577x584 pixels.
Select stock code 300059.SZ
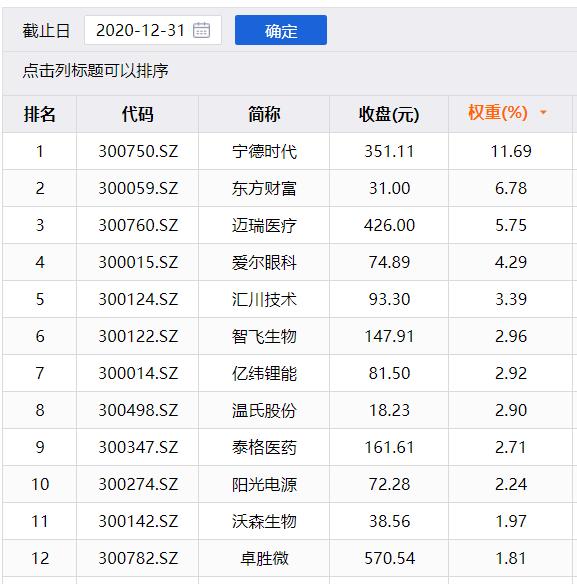(138, 188)
